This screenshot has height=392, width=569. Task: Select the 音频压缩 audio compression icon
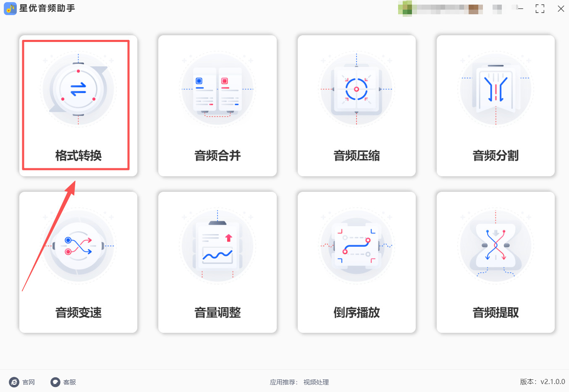[x=357, y=89]
